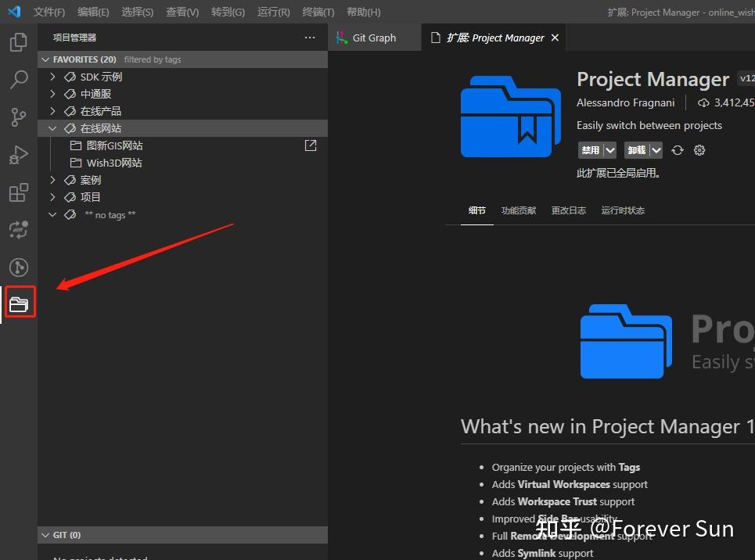Click the Alessandro Fragnani publisher link

tap(625, 102)
